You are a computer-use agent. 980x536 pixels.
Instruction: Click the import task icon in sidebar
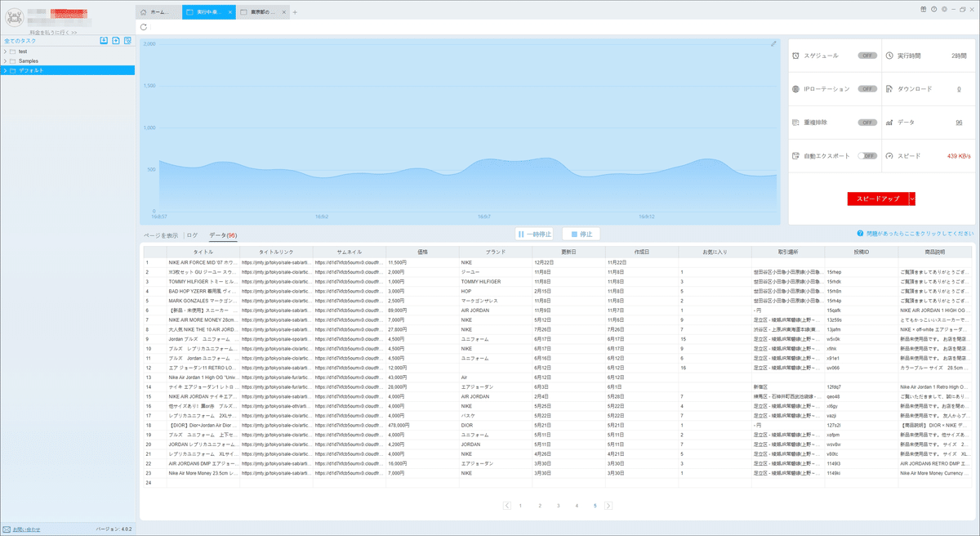[x=103, y=40]
